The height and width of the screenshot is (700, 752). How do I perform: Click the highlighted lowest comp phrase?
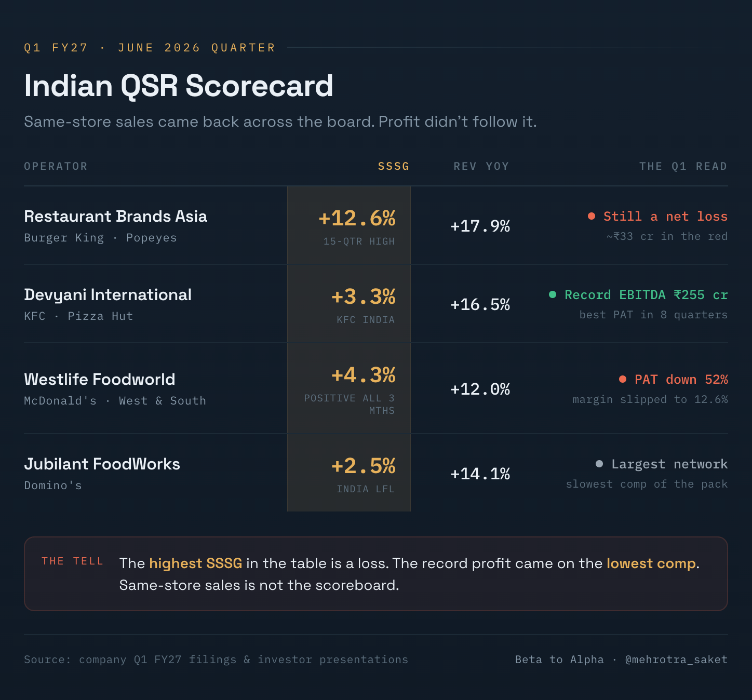651,563
